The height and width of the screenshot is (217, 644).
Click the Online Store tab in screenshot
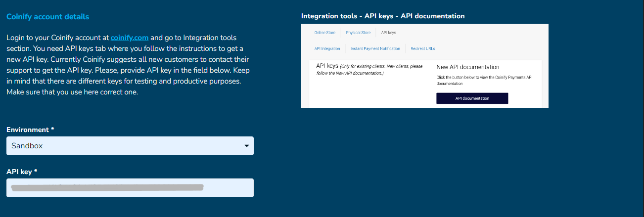click(325, 33)
